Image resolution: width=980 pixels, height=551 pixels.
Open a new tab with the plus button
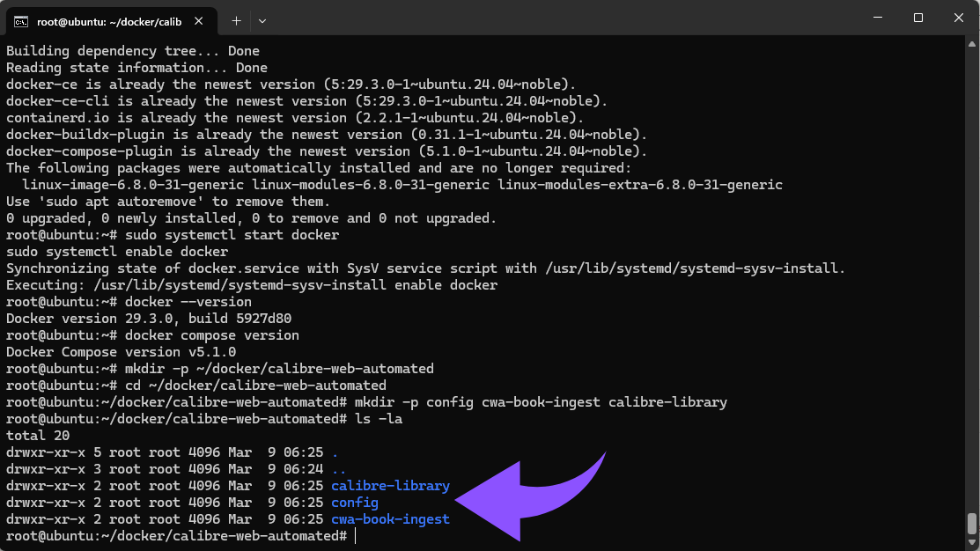click(236, 20)
